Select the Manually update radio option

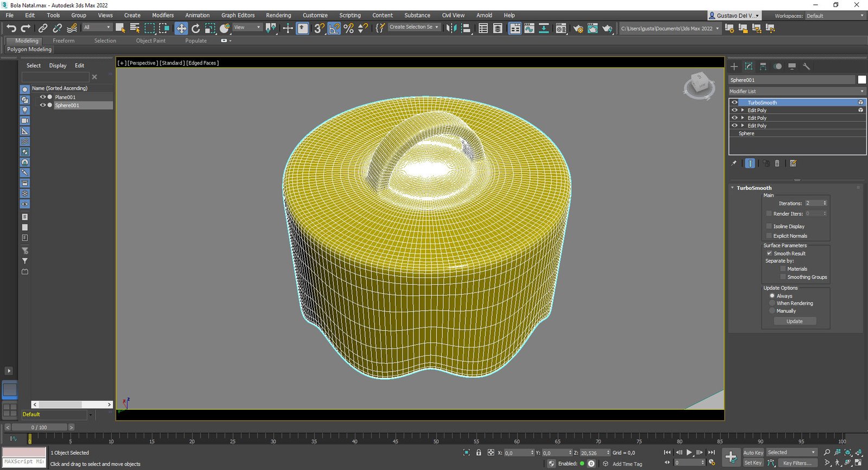click(x=772, y=311)
